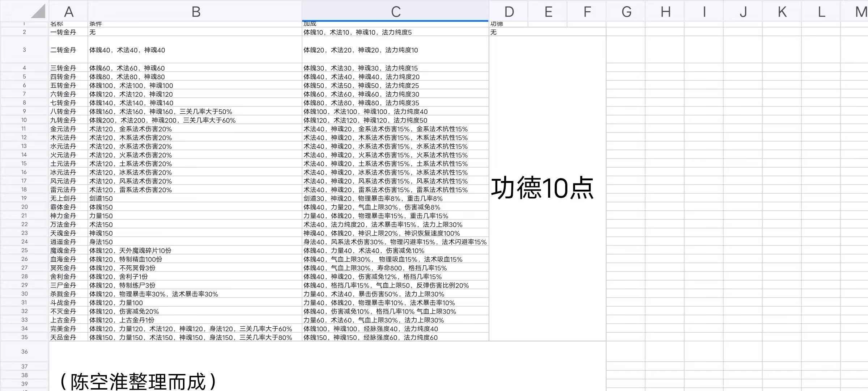Click cell '天品金丹'

pos(68,337)
